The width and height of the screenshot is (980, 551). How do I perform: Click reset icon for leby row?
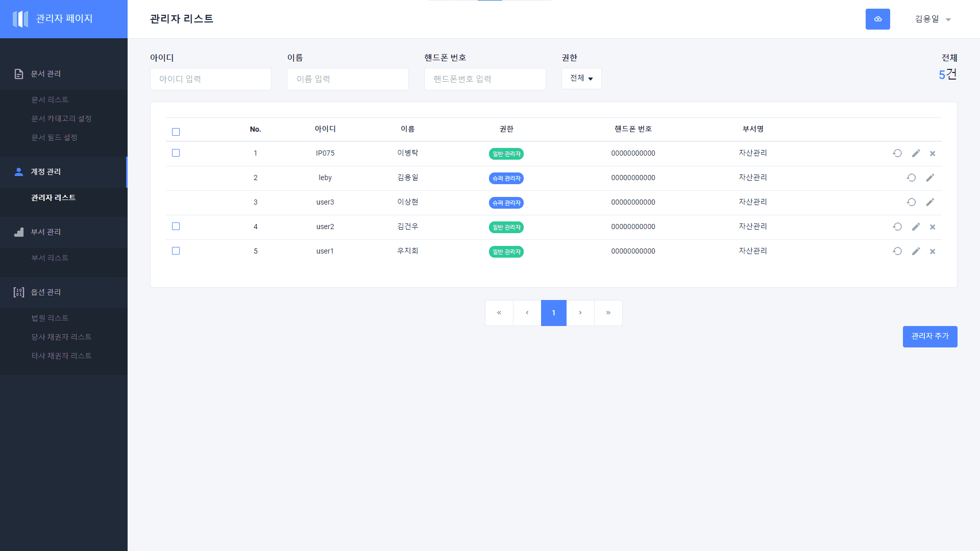[x=911, y=178]
